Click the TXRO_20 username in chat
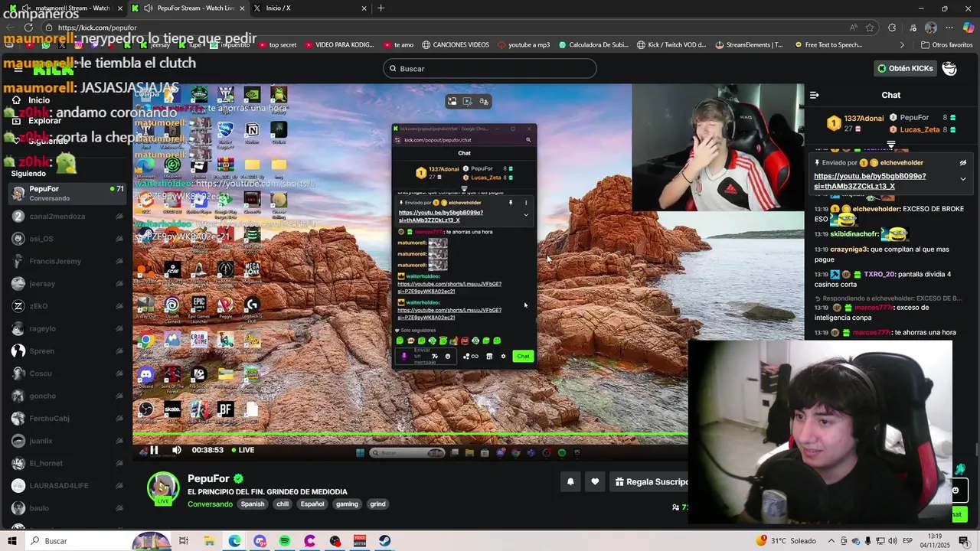Viewport: 980px width, 551px height. click(x=879, y=274)
